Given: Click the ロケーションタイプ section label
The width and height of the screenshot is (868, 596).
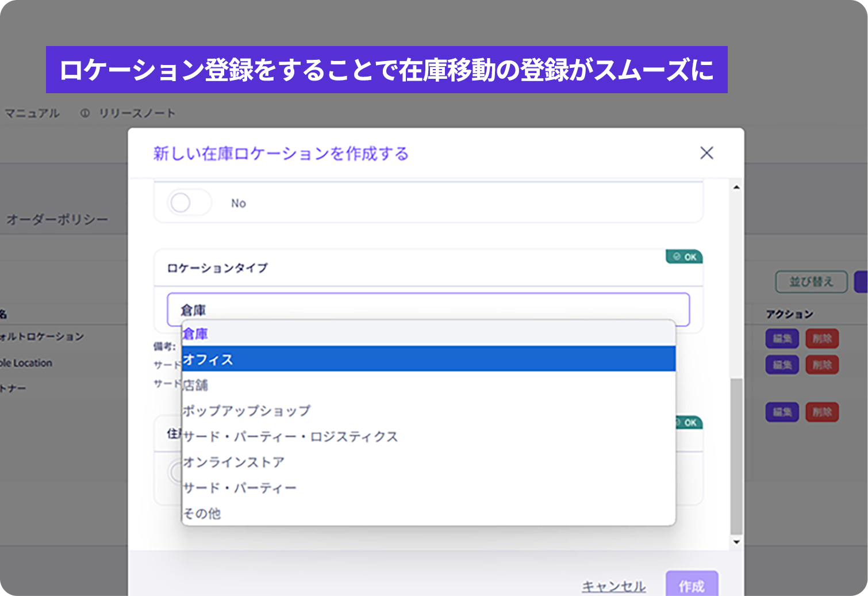Looking at the screenshot, I should click(x=217, y=268).
